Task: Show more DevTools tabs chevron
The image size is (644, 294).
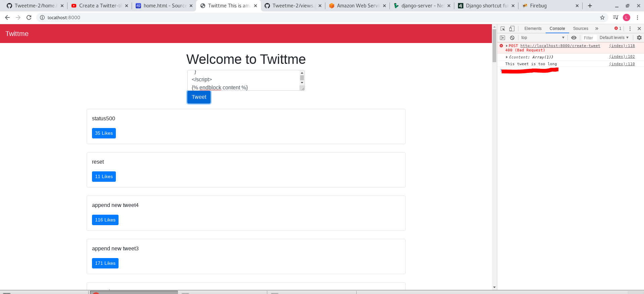Action: click(x=597, y=29)
